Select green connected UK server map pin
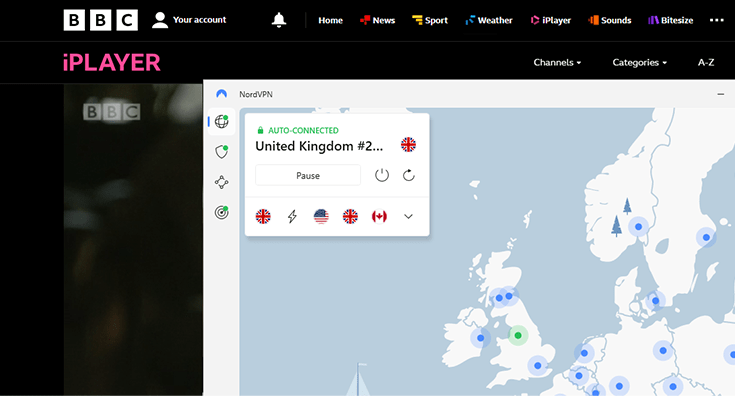The width and height of the screenshot is (735, 396). click(x=518, y=336)
